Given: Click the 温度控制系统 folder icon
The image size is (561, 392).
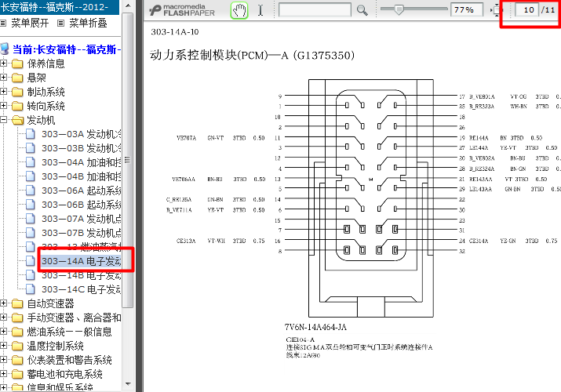Looking at the screenshot, I should pyautogui.click(x=17, y=346).
